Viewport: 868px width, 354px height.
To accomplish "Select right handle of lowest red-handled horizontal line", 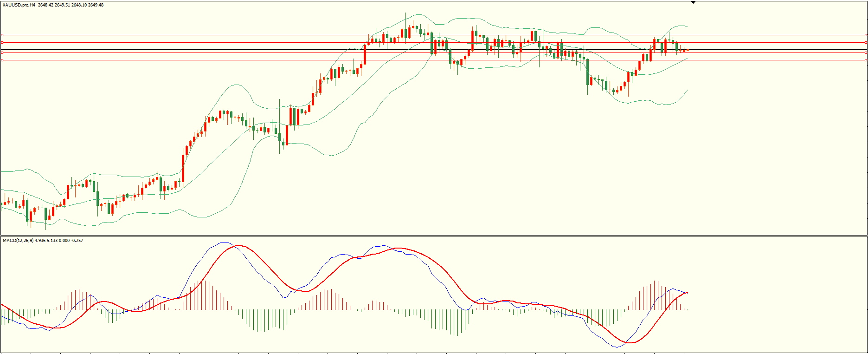I will (866, 60).
